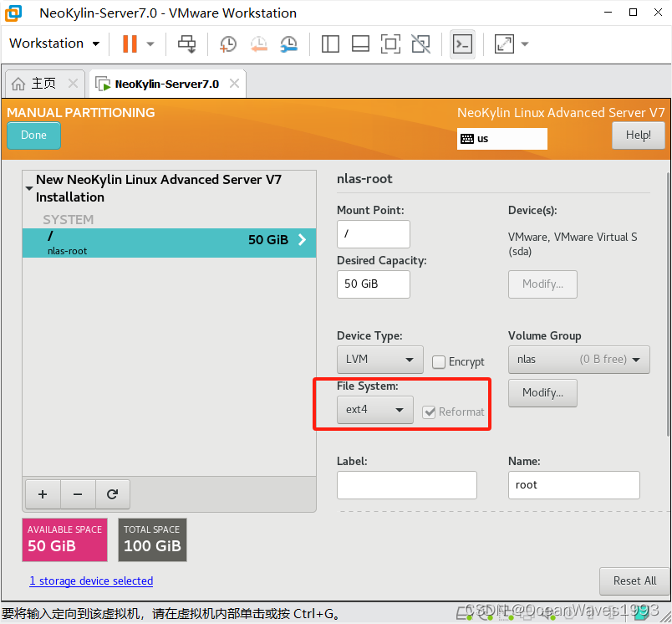Viewport: 672px width, 624px height.
Task: Click the VMware Virtual S (sda) device text
Action: (x=573, y=244)
